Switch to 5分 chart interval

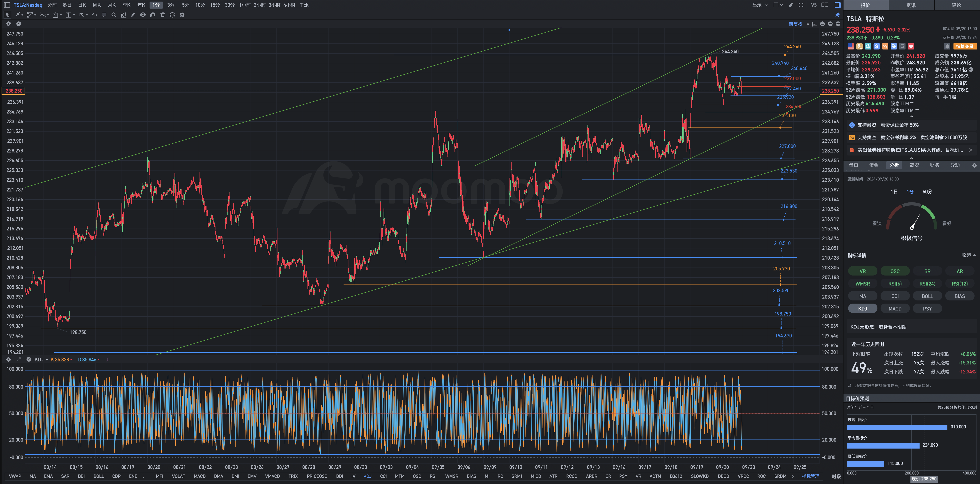point(185,5)
